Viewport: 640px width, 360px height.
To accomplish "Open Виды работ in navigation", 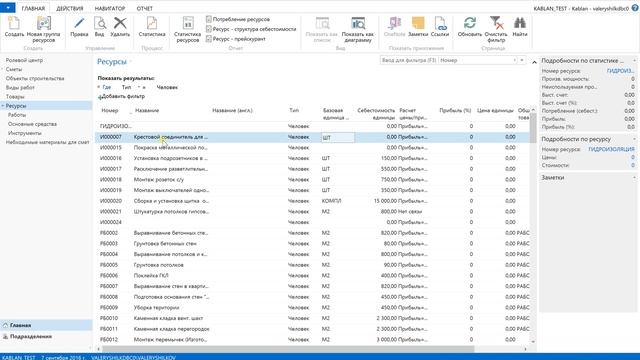I will coord(20,87).
